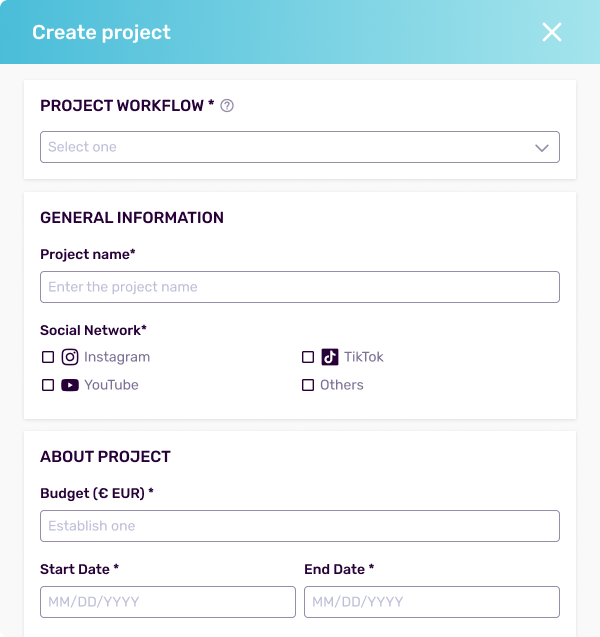Click the YouTube logo icon

point(70,385)
